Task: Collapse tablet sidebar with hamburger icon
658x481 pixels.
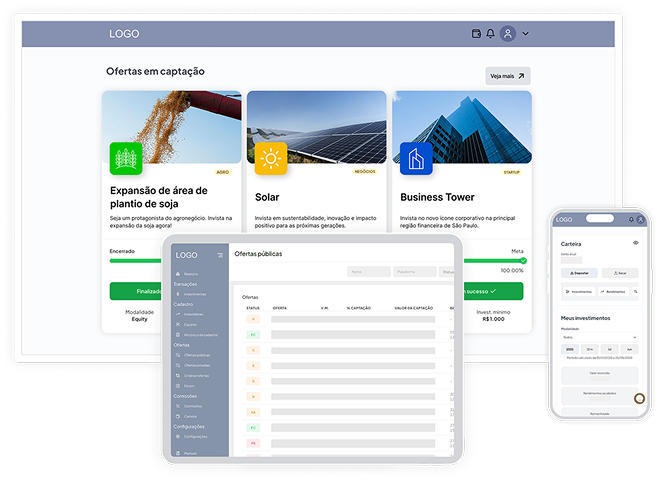Action: 220,255
